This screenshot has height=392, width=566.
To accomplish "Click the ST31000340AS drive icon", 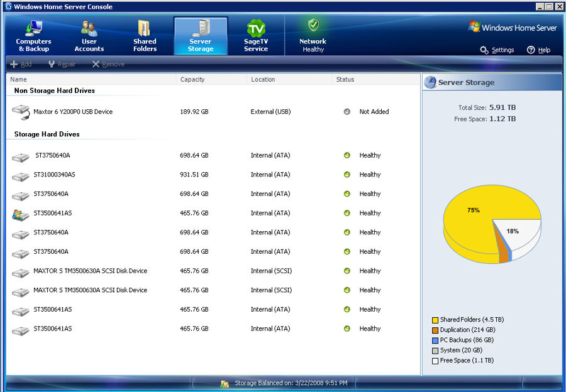I will [21, 177].
